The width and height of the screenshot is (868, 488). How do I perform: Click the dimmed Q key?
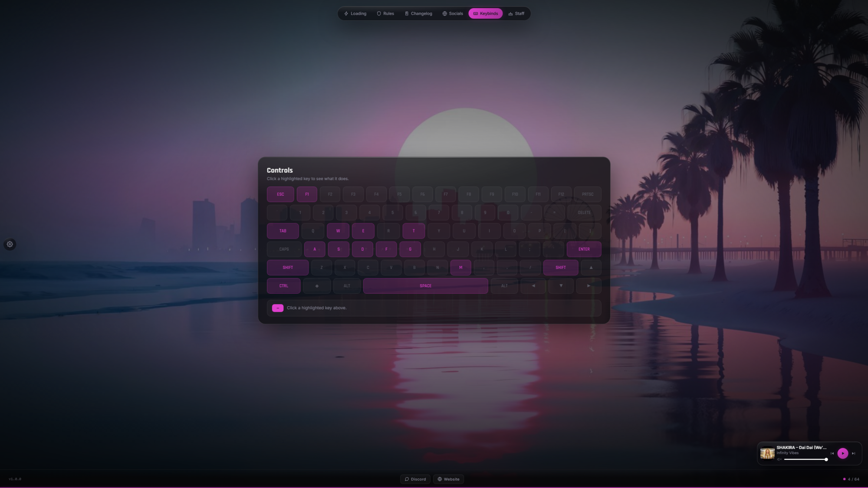click(x=313, y=231)
